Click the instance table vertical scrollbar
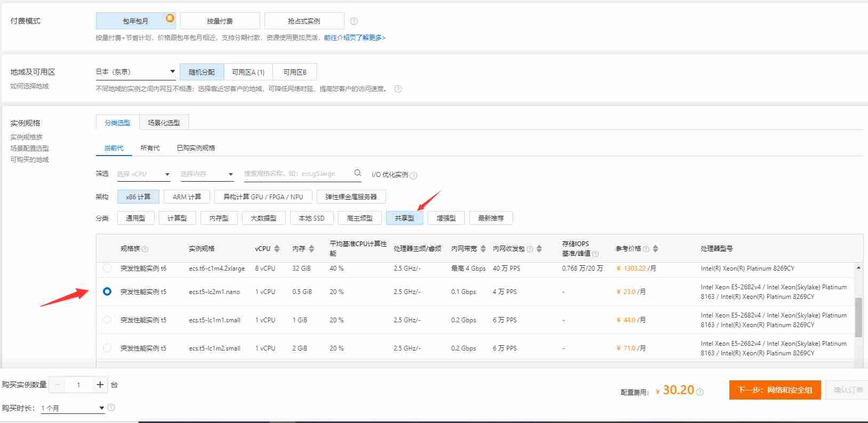868x423 pixels. pyautogui.click(x=858, y=317)
